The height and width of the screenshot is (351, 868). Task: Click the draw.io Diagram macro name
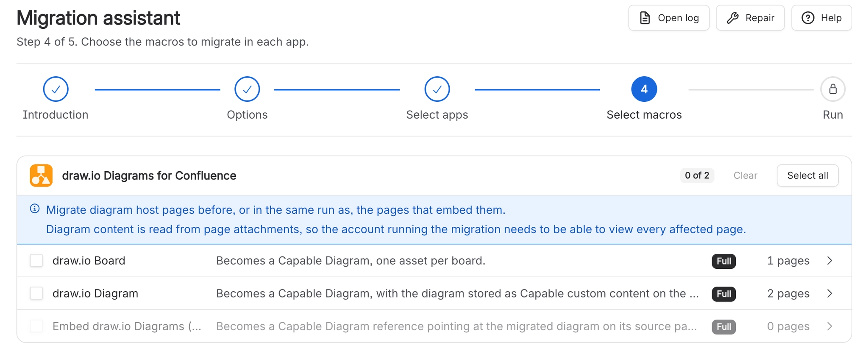click(x=95, y=293)
